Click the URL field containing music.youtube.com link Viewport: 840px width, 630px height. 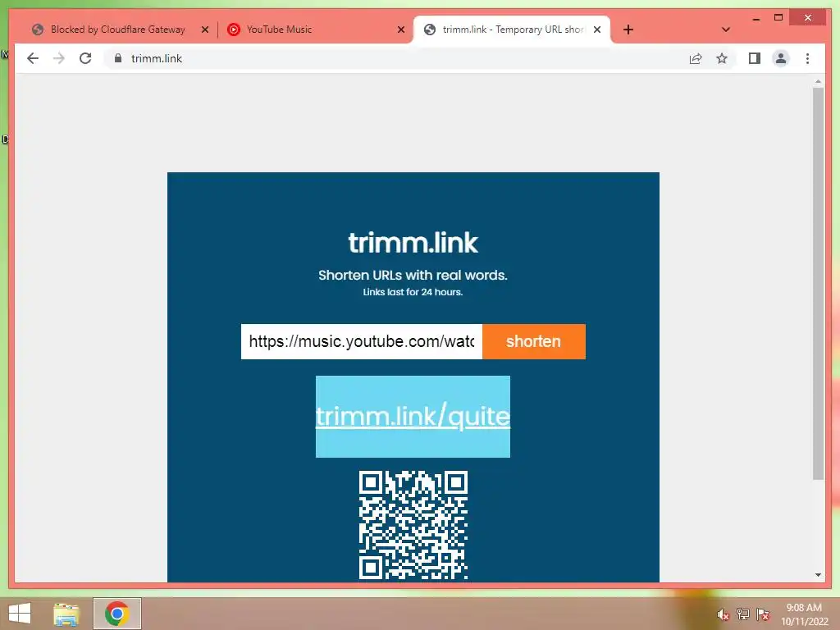[362, 341]
